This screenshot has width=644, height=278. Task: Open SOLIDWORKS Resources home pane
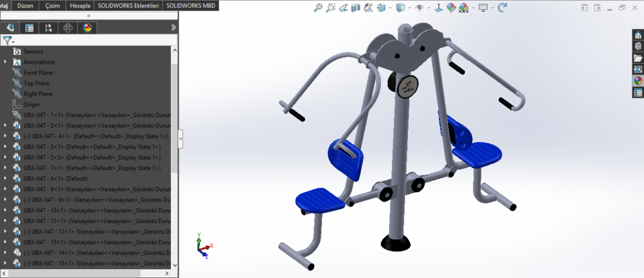pos(638,36)
